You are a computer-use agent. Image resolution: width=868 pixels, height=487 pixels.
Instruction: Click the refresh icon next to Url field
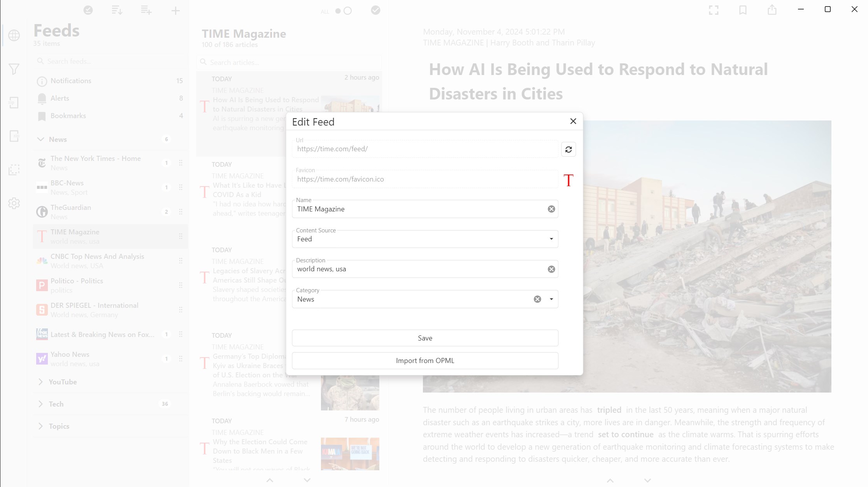tap(568, 149)
